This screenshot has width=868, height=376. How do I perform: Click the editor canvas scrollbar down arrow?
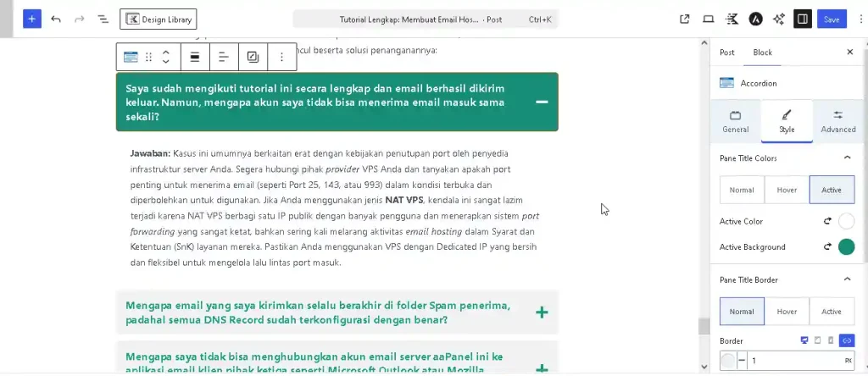[704, 367]
